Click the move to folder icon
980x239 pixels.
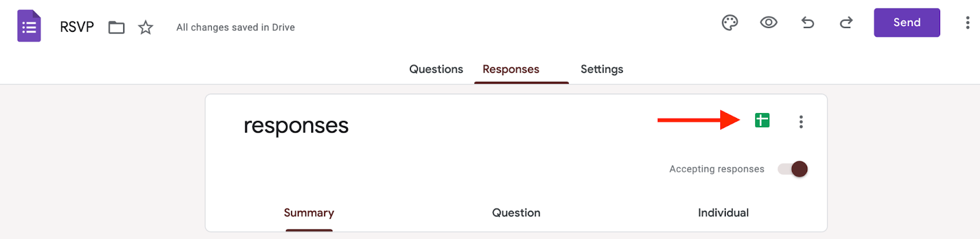116,28
